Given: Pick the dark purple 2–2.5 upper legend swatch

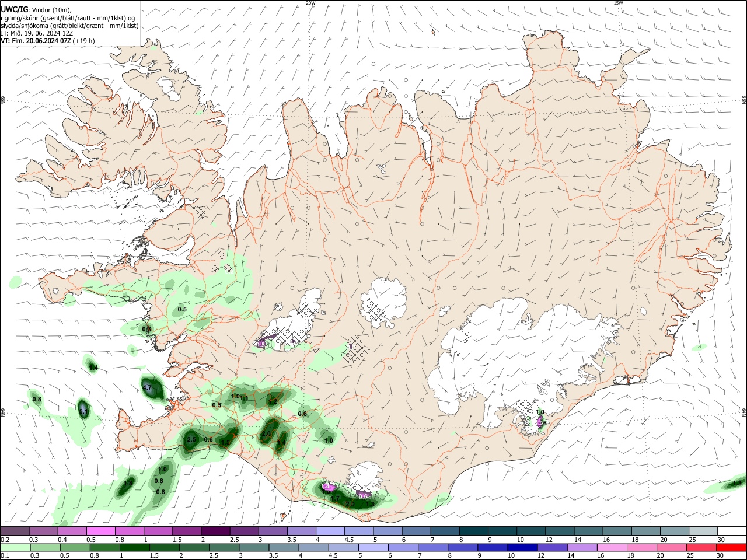Looking at the screenshot, I should (215, 531).
